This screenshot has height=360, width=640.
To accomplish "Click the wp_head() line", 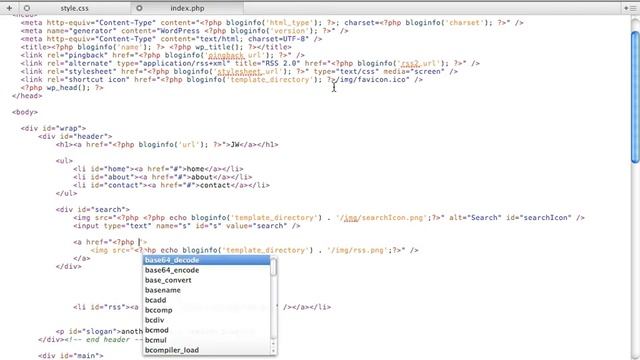I will pyautogui.click(x=62, y=87).
